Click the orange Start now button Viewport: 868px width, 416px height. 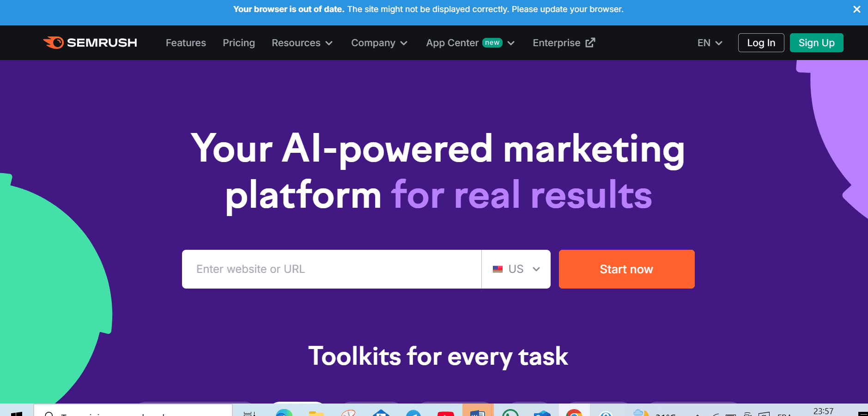(x=626, y=269)
